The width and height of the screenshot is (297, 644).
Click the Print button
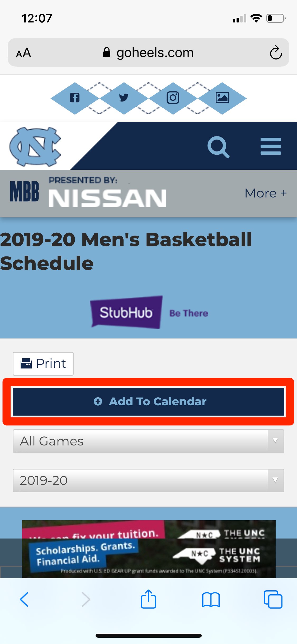click(x=43, y=364)
